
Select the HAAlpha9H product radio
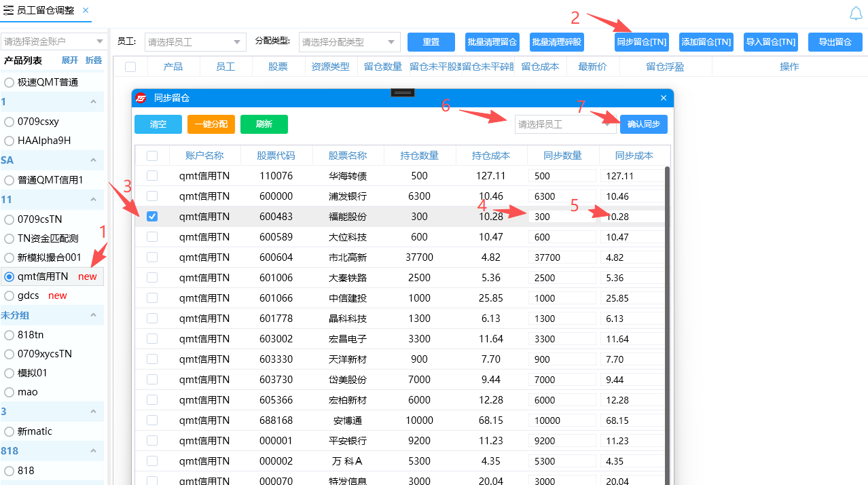[10, 141]
